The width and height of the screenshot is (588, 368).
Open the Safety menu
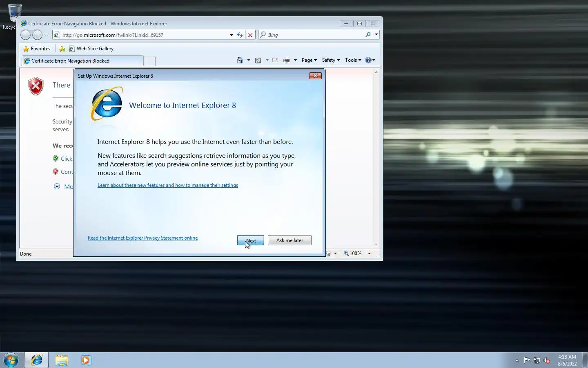(331, 60)
